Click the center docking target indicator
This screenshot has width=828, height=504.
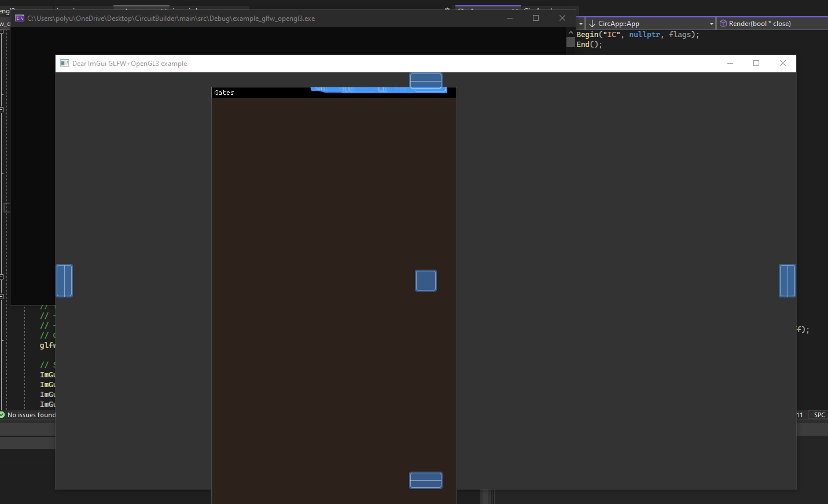tap(426, 281)
